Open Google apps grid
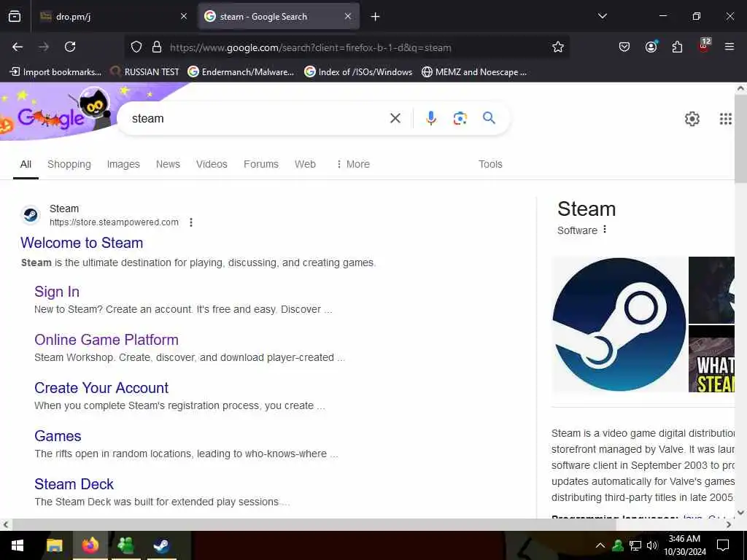 point(726,119)
